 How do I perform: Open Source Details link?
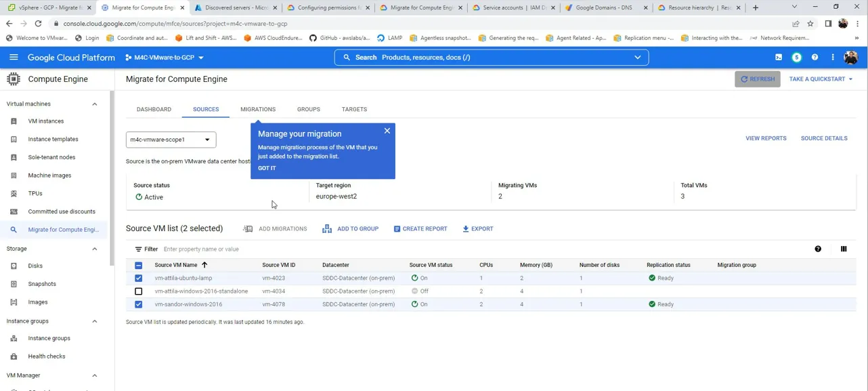824,138
